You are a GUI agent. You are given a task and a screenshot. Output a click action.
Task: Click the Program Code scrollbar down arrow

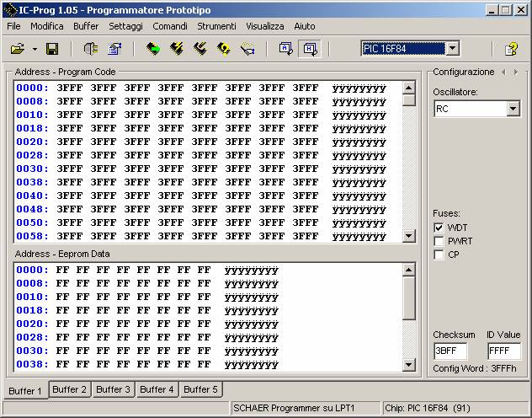[408, 236]
